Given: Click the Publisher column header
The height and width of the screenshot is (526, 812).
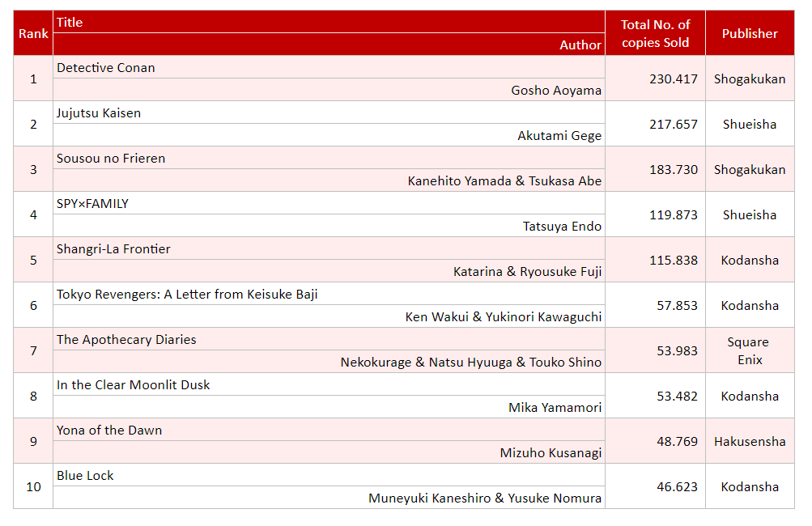Looking at the screenshot, I should pyautogui.click(x=750, y=33).
